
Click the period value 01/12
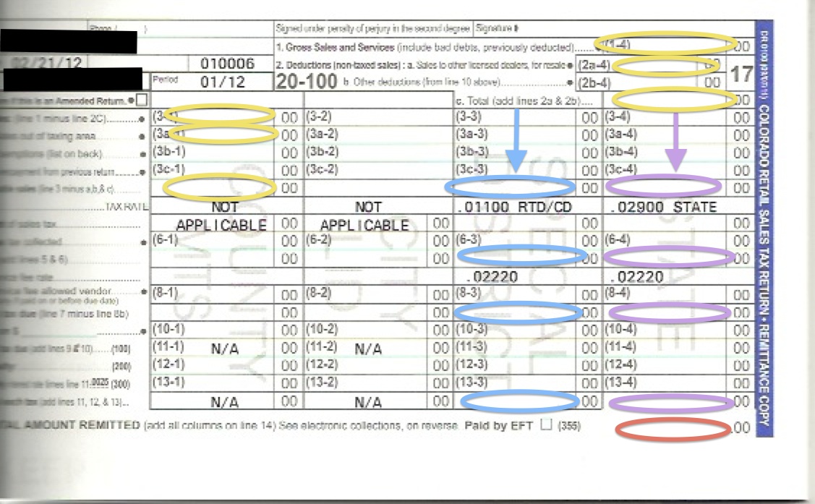(222, 82)
